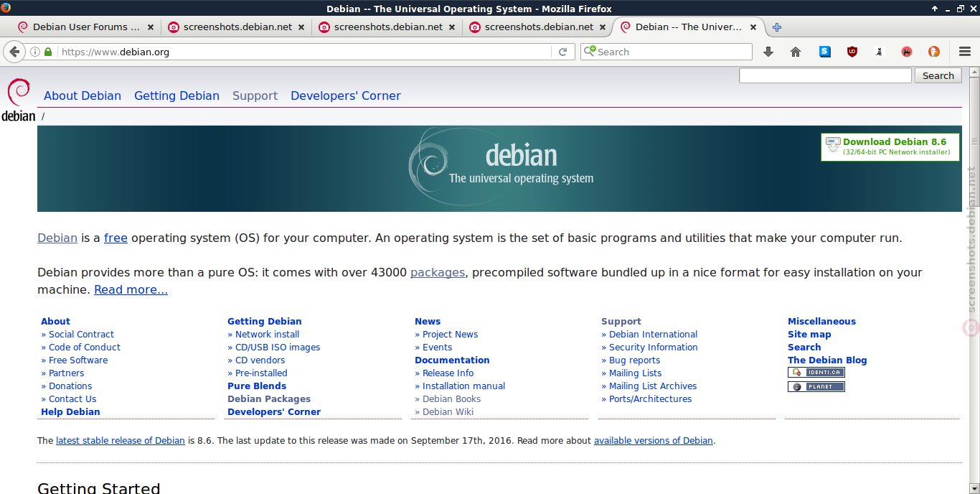Open the Security Information link
Image resolution: width=980 pixels, height=494 pixels.
[654, 348]
